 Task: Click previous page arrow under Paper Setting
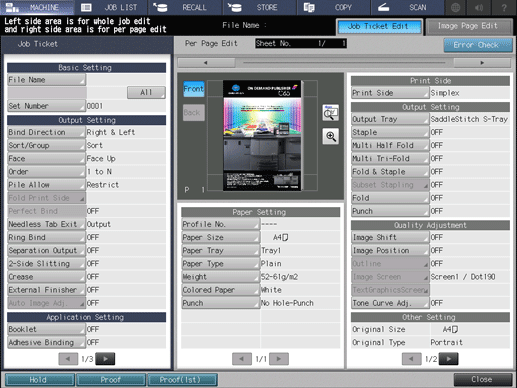pos(242,359)
